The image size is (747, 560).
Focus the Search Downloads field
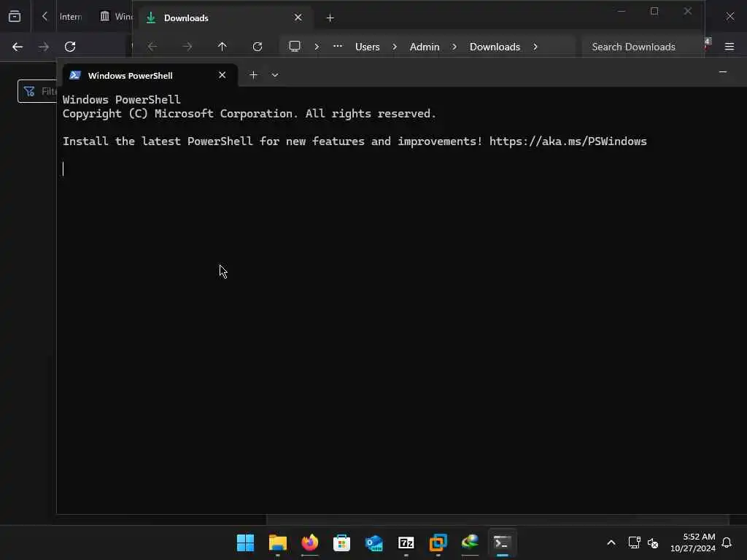pos(642,47)
